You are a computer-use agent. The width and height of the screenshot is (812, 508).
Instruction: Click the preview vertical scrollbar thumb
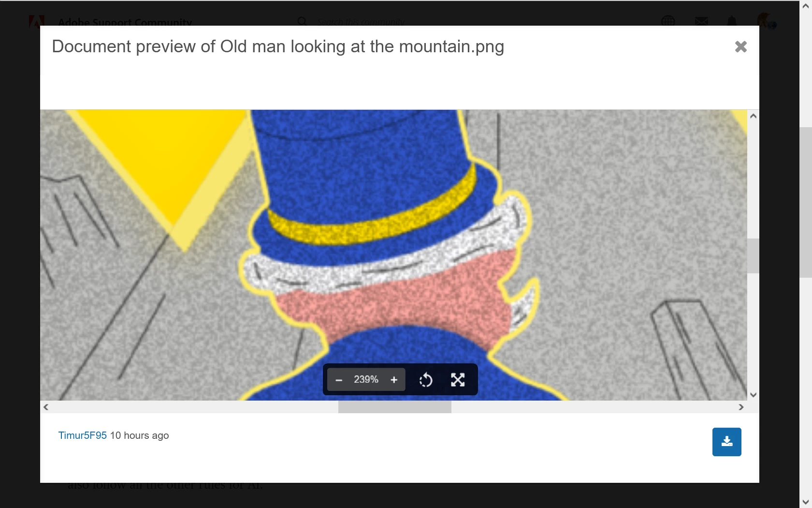(753, 256)
